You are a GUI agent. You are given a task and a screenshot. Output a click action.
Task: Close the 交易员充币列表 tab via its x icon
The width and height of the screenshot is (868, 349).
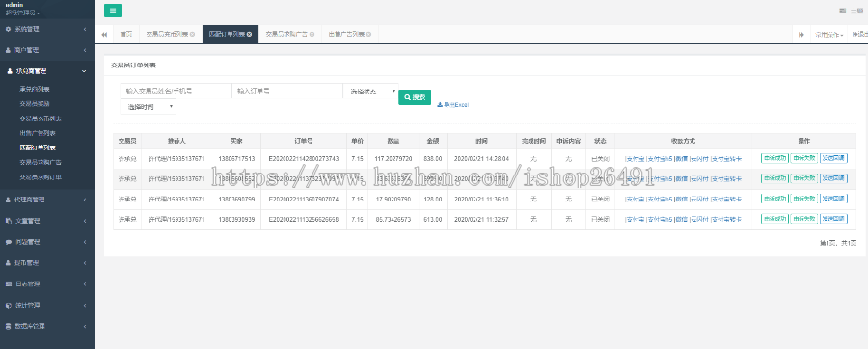192,35
